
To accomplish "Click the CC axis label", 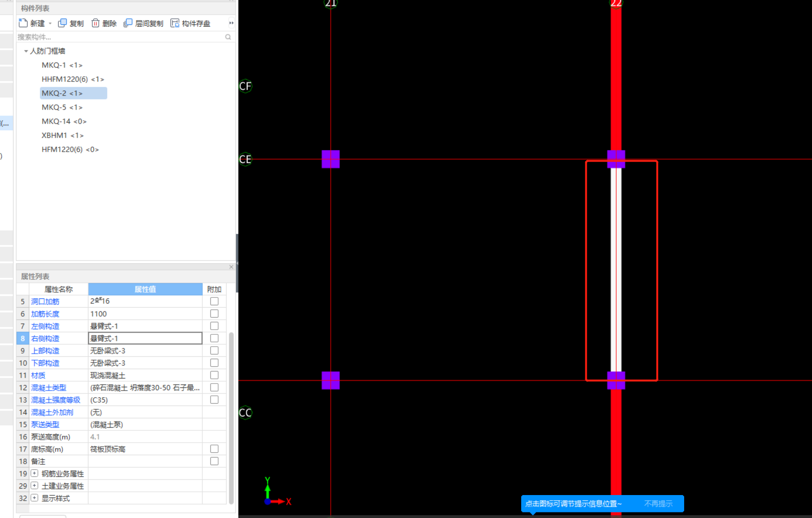I will [x=245, y=413].
